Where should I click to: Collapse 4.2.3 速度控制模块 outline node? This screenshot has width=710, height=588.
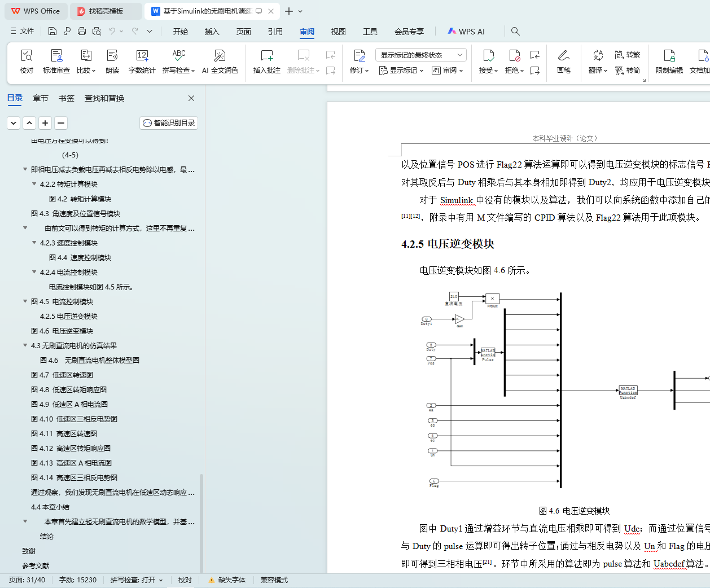tap(34, 243)
